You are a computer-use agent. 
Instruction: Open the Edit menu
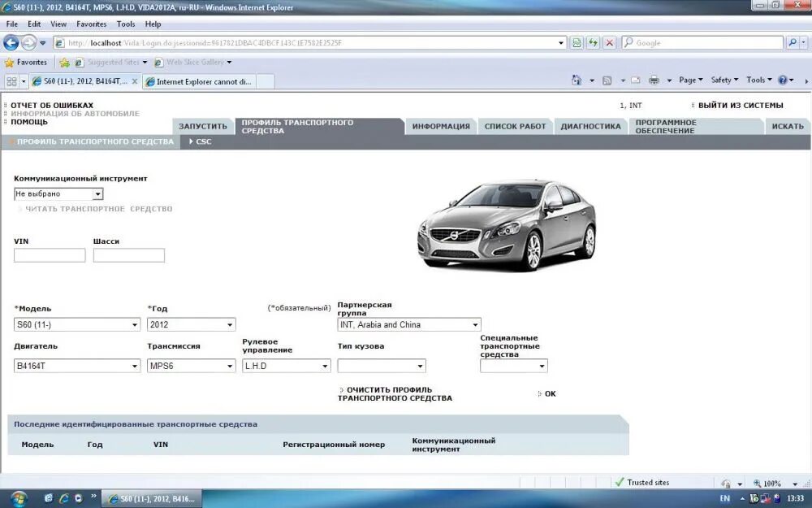[34, 24]
